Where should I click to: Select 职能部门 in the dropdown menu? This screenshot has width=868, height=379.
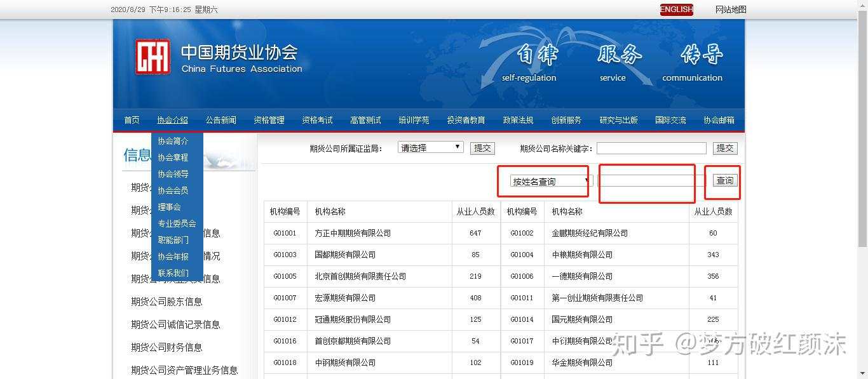[x=173, y=240]
